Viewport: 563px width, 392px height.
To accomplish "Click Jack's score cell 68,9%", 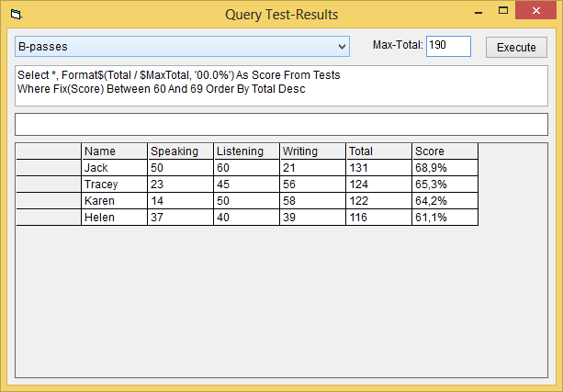I will pyautogui.click(x=445, y=168).
